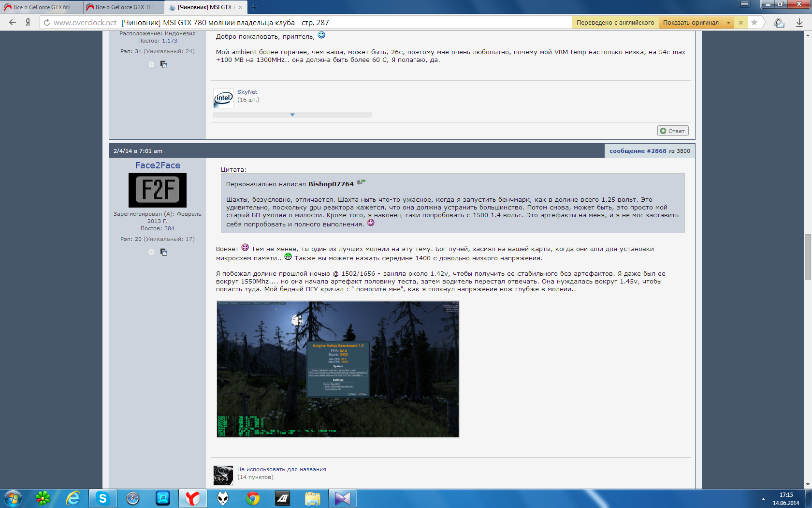Screen dimensions: 812x508
Task: Bookmark this page with the star icon
Action: coord(754,22)
